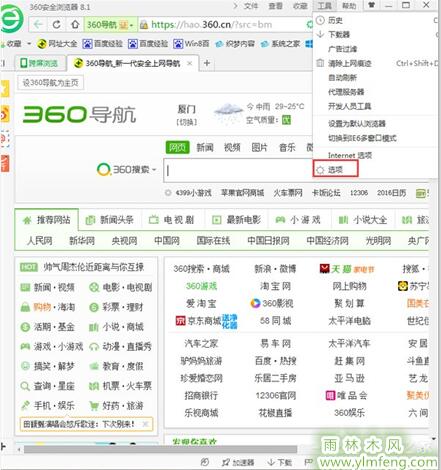
Task: Select the 图片 search tab
Action: tap(260, 147)
